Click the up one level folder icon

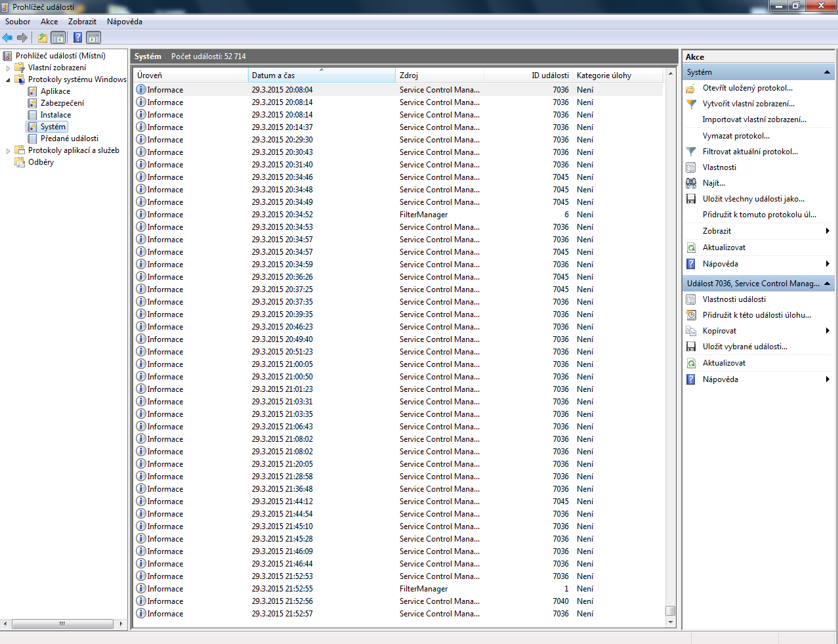tap(43, 37)
